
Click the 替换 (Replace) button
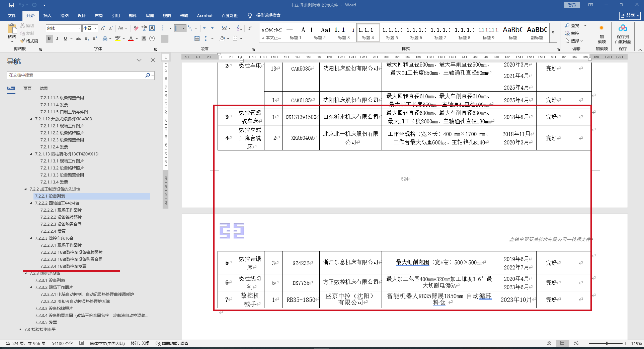click(572, 33)
